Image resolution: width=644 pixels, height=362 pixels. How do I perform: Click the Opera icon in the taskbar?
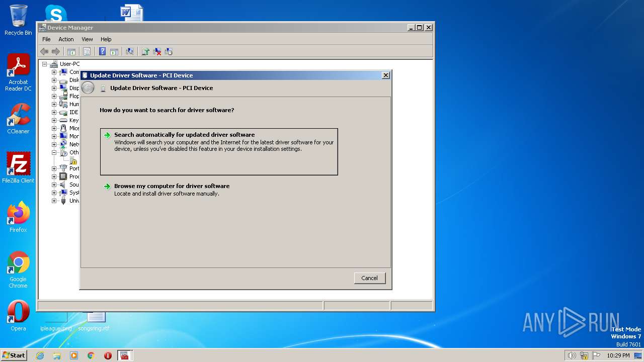[108, 355]
